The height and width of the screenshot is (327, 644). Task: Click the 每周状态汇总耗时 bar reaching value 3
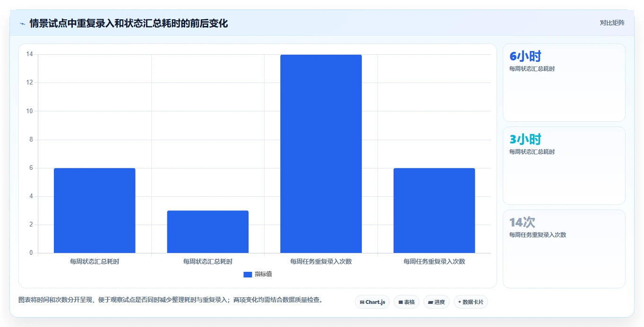click(208, 232)
